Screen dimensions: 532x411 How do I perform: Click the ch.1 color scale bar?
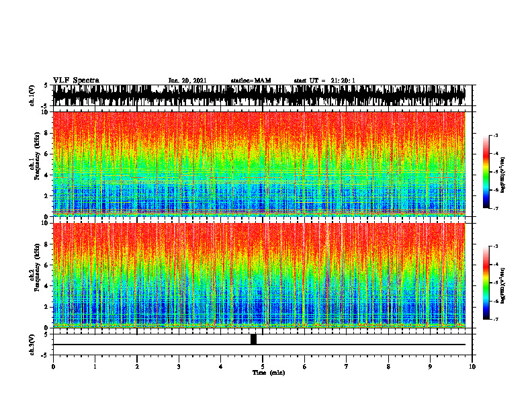(486, 172)
